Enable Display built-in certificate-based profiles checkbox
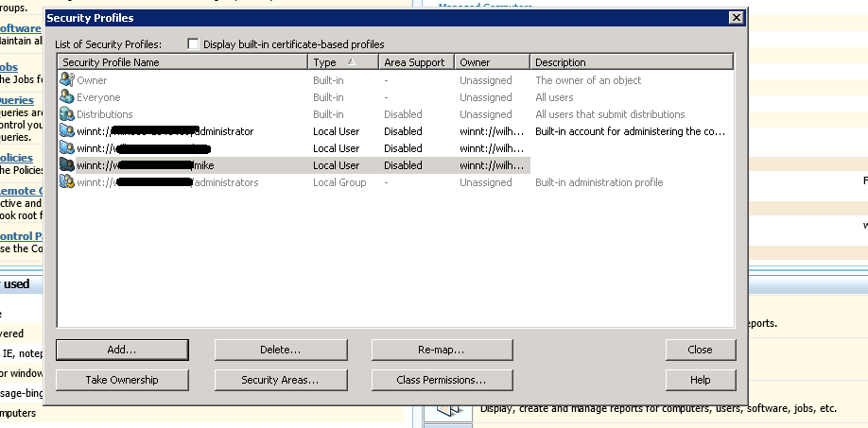Screen dimensions: 868x428 [x=193, y=44]
